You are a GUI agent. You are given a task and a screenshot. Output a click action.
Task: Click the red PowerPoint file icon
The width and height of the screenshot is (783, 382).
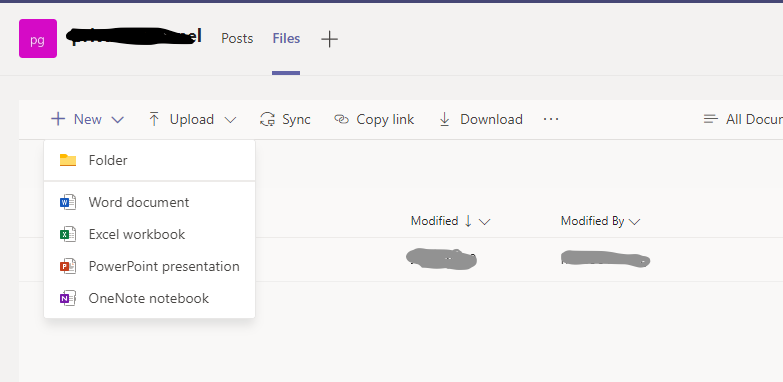tap(67, 266)
